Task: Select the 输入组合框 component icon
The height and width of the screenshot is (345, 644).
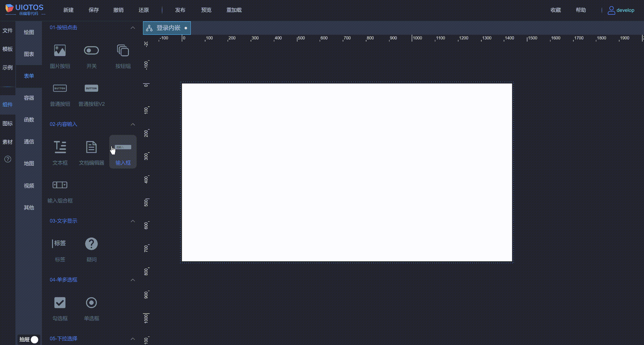Action: point(60,185)
